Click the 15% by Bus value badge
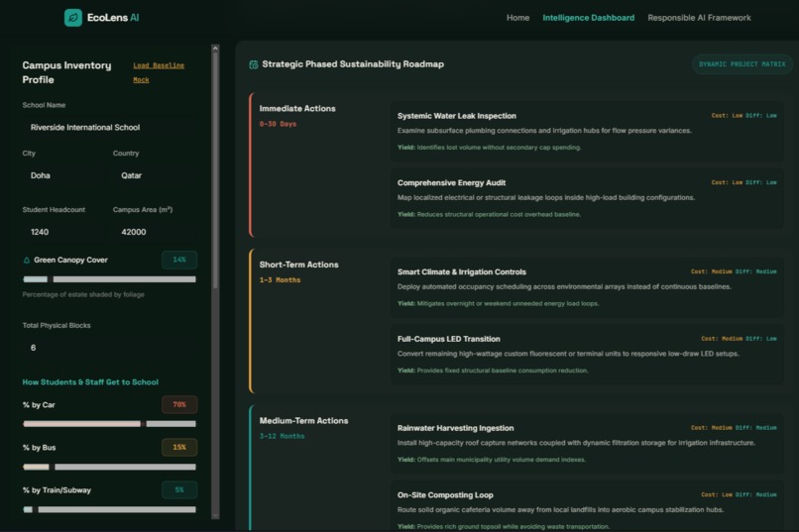 click(x=179, y=448)
